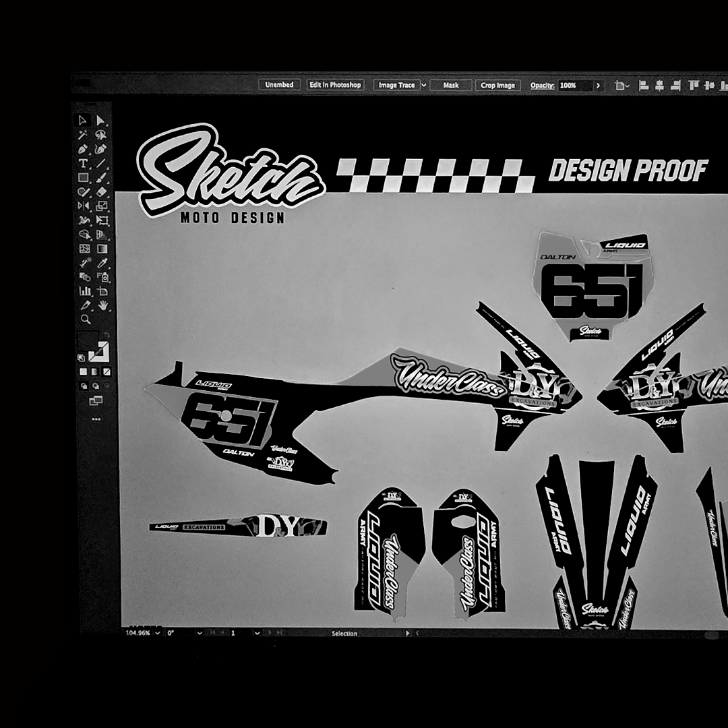Select the Selection tool (outlined arrow)

click(83, 121)
